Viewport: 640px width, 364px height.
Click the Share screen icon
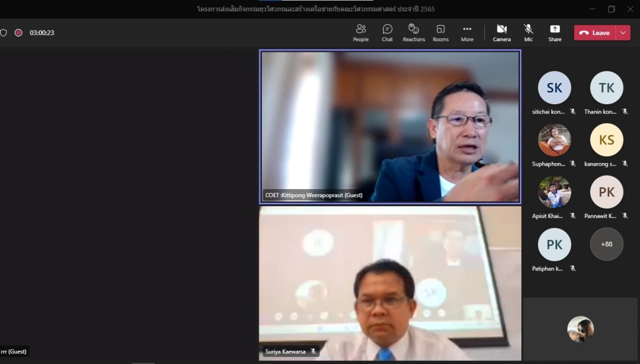(554, 32)
